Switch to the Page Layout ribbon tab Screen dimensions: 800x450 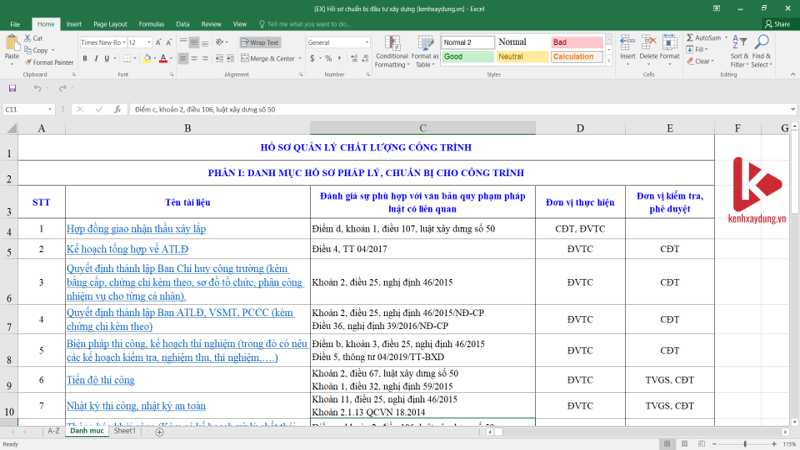click(110, 23)
